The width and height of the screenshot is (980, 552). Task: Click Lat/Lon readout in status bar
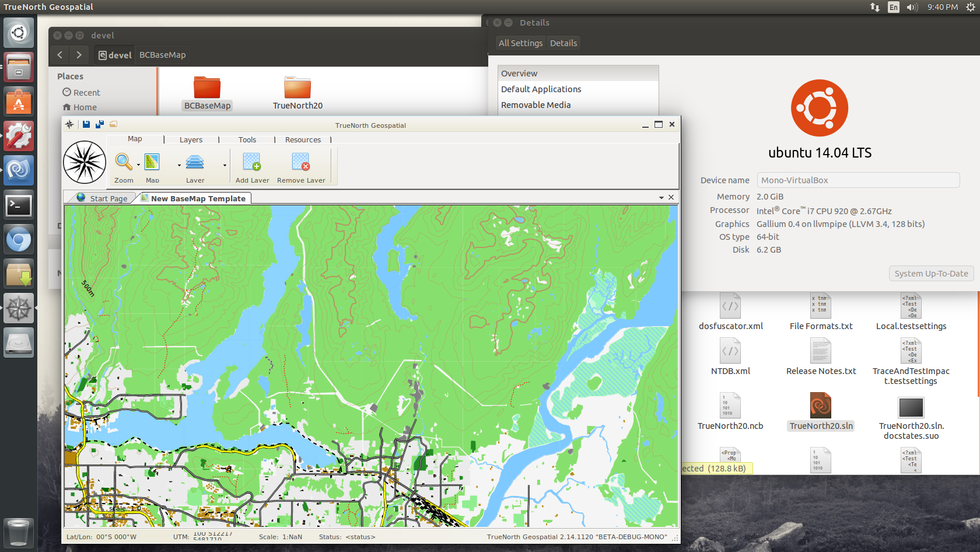[x=101, y=537]
